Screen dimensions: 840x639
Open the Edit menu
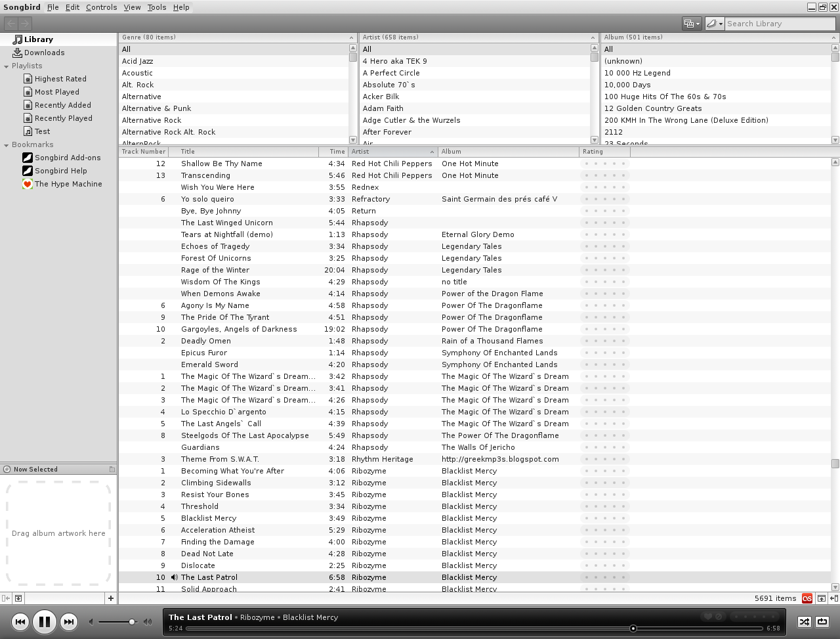click(x=72, y=7)
